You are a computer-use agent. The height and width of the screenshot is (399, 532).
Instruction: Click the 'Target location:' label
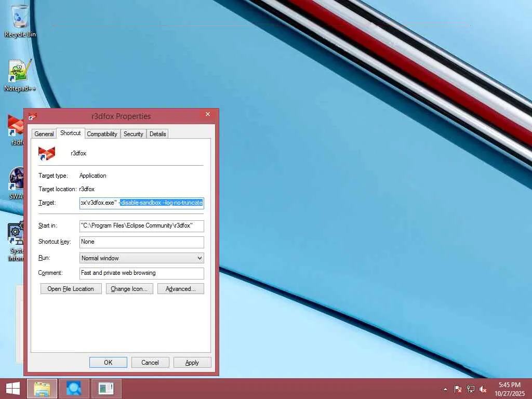tap(57, 189)
